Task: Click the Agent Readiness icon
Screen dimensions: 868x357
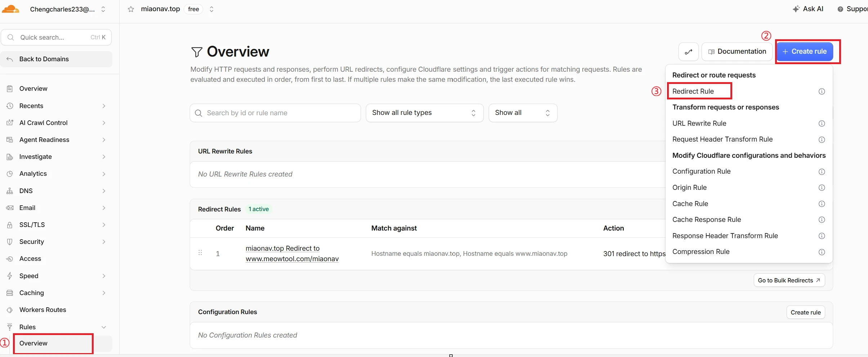Action: click(x=10, y=140)
